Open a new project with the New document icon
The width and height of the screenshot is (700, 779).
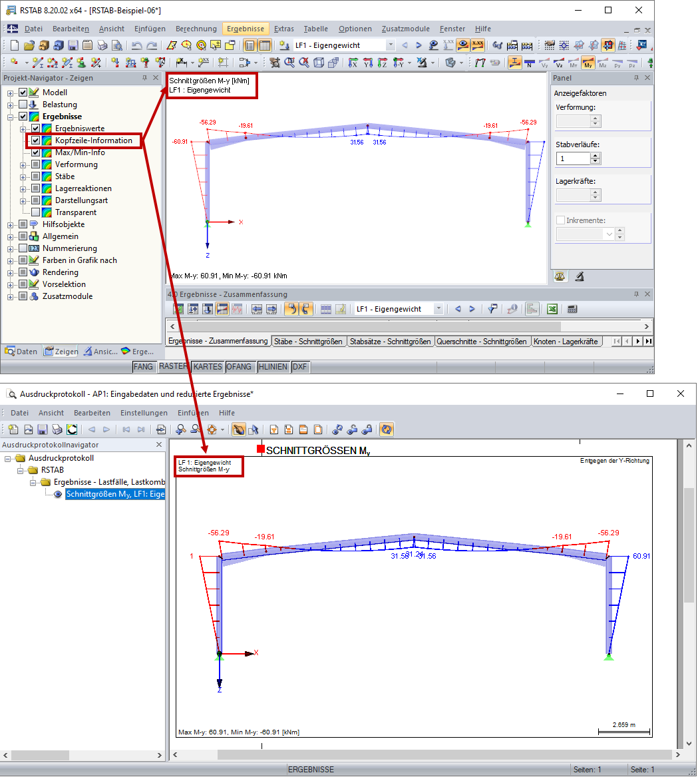tap(13, 45)
